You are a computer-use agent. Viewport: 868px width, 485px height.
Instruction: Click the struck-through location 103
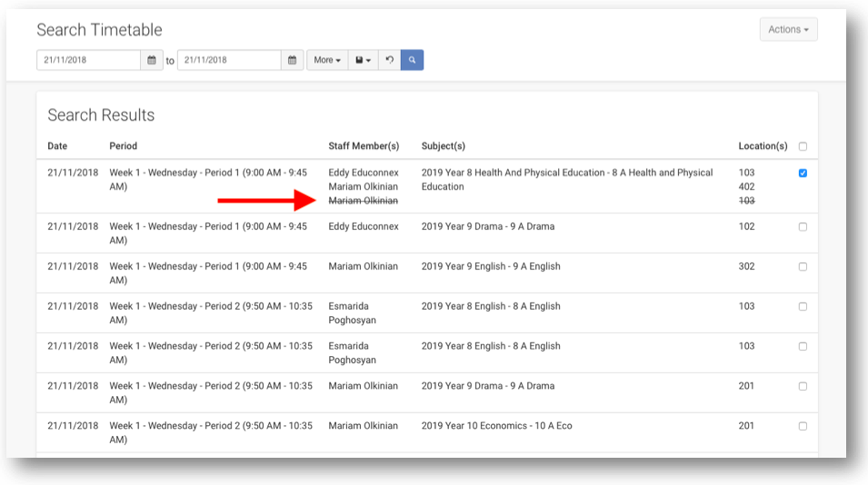746,201
